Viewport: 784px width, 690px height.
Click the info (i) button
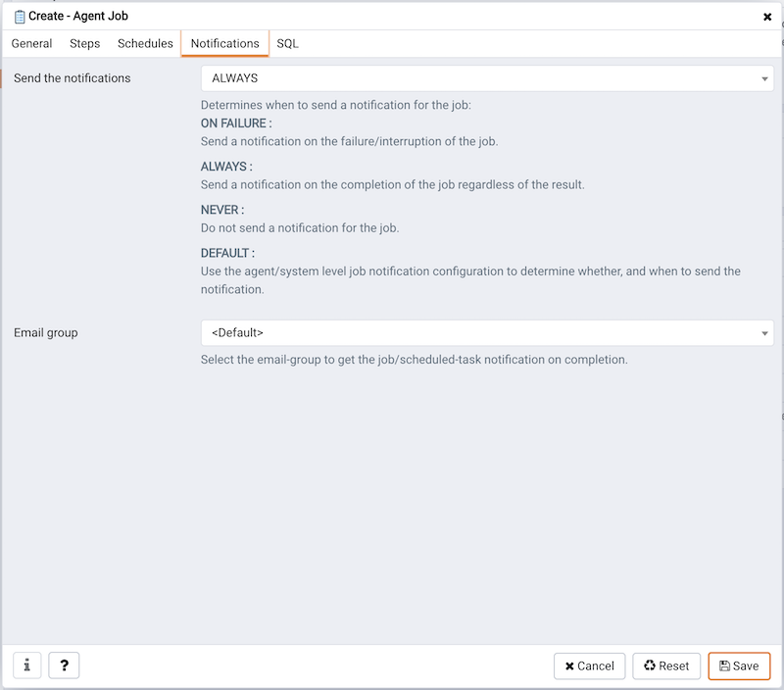(x=27, y=665)
